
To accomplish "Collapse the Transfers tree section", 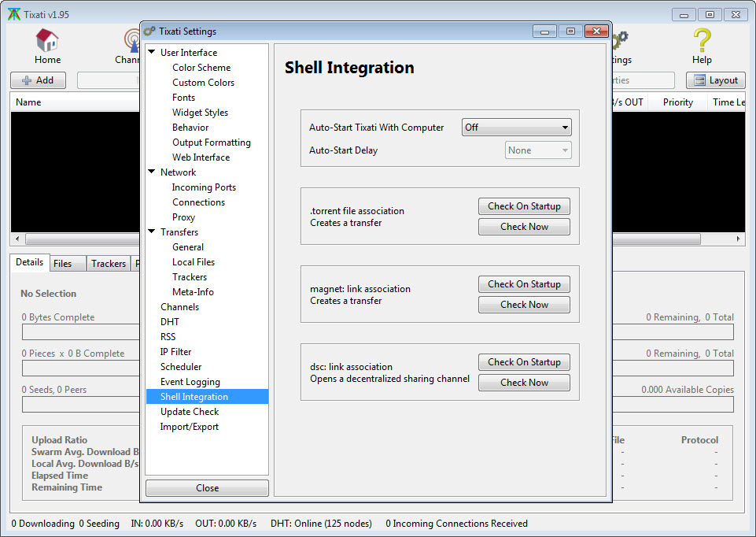I will (x=152, y=231).
